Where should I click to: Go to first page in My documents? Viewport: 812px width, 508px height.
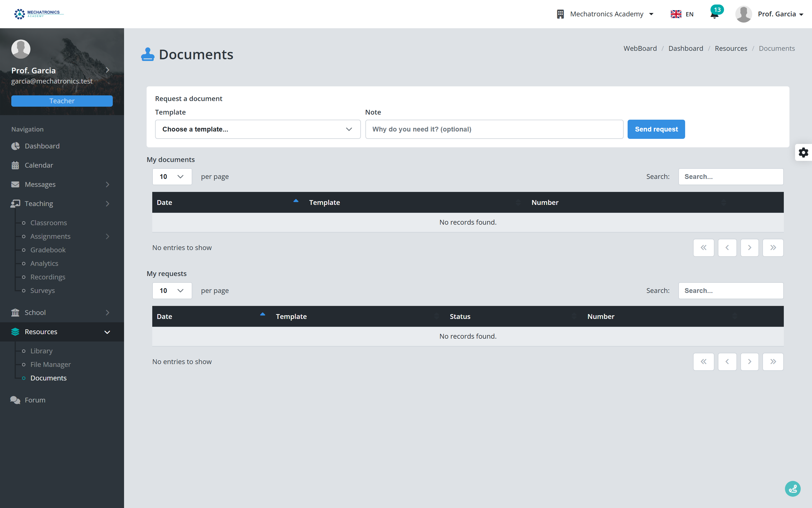click(704, 248)
